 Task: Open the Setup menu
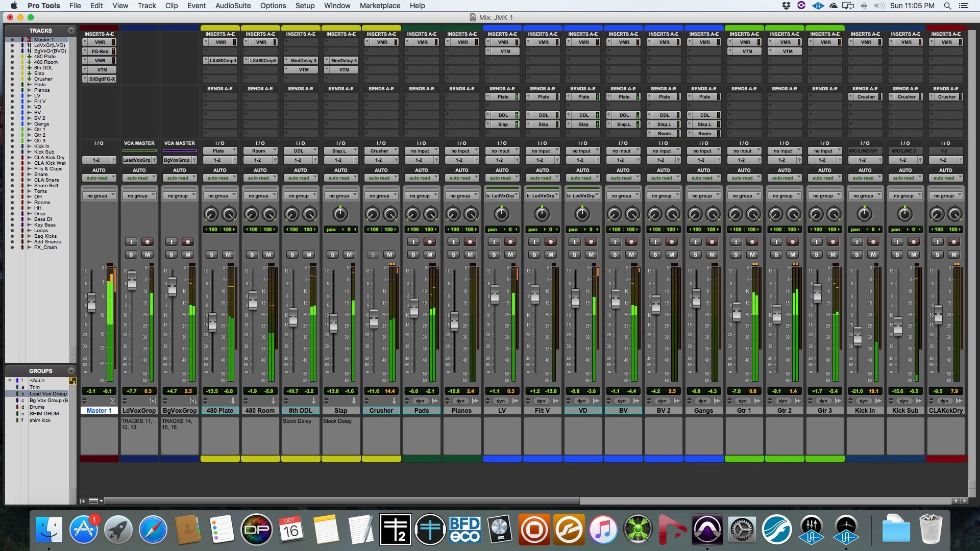point(305,6)
